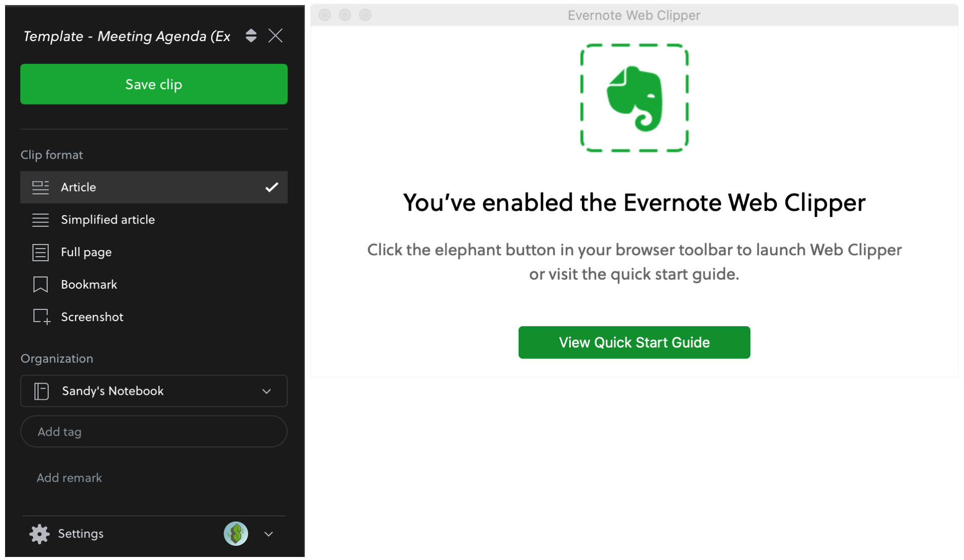
Task: Edit the Template - Meeting Agenda title
Action: (x=127, y=36)
